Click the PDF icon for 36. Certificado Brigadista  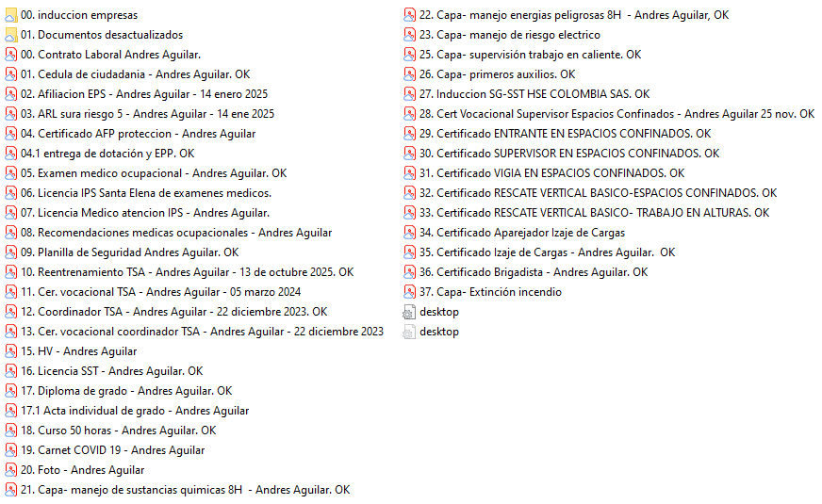[410, 272]
